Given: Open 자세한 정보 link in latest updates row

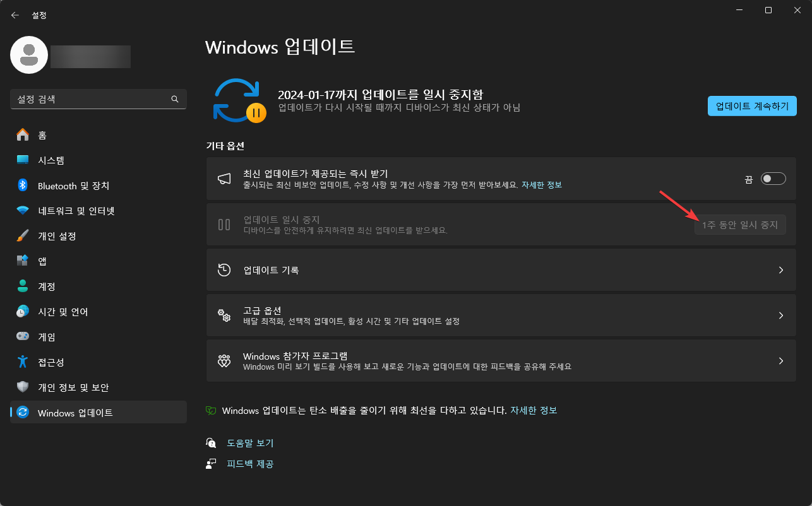Looking at the screenshot, I should 541,185.
